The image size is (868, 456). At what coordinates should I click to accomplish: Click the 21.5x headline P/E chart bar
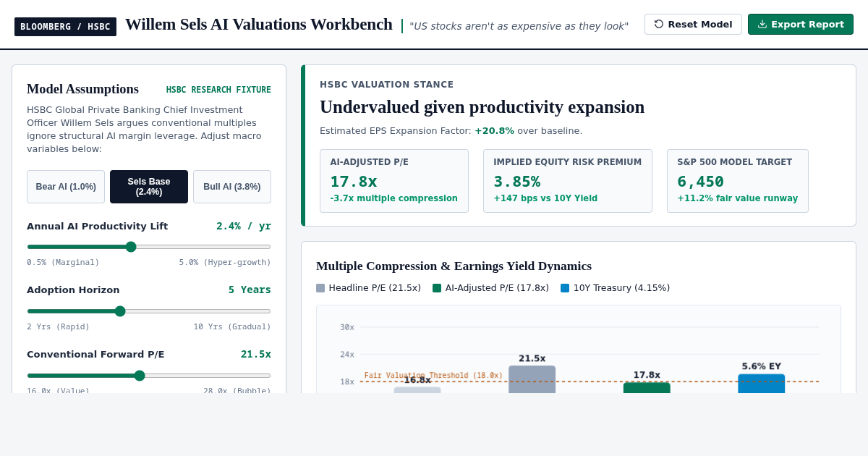(532, 379)
